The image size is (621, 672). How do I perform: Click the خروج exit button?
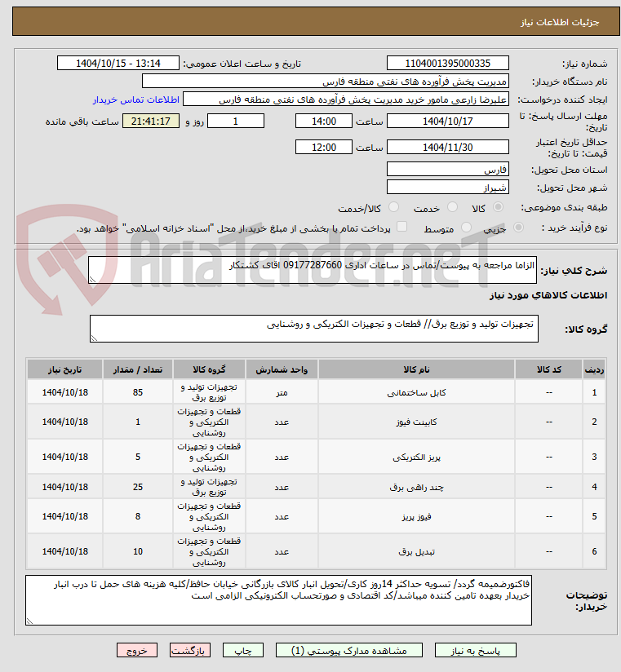(x=137, y=650)
